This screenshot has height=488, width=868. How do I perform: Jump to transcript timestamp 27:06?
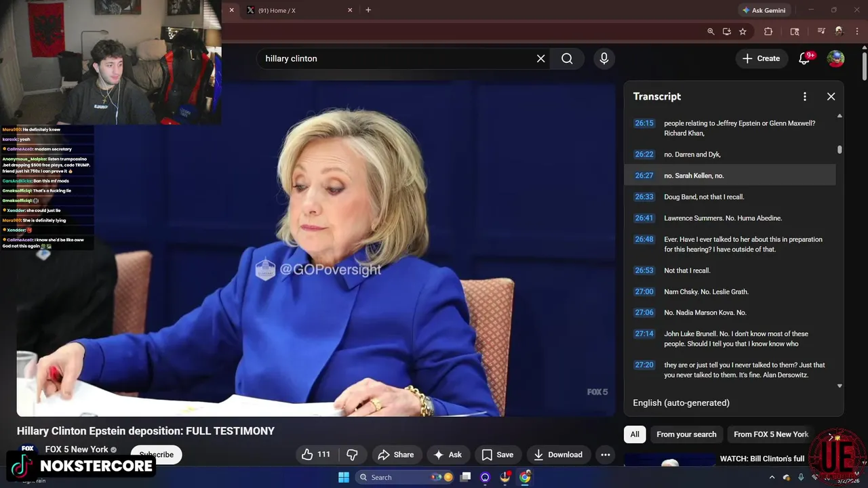tap(644, 312)
